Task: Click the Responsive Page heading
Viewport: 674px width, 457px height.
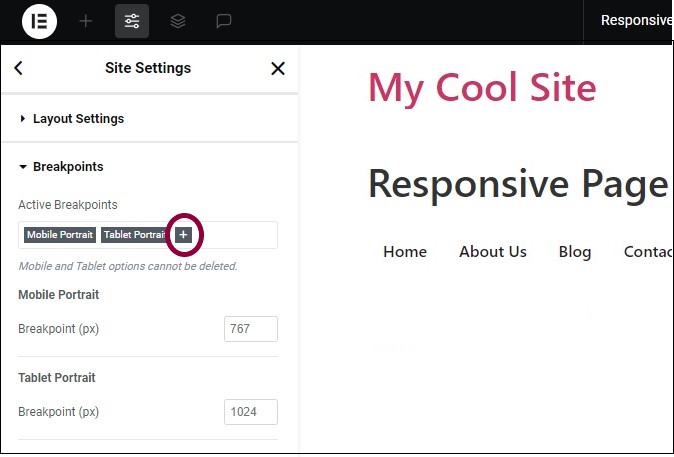Action: pyautogui.click(x=518, y=185)
